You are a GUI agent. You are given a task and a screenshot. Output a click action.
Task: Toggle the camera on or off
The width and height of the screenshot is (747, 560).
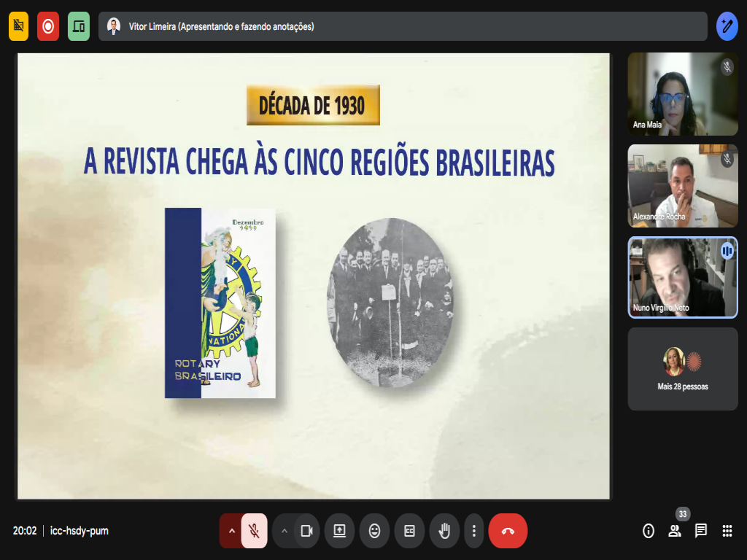307,531
